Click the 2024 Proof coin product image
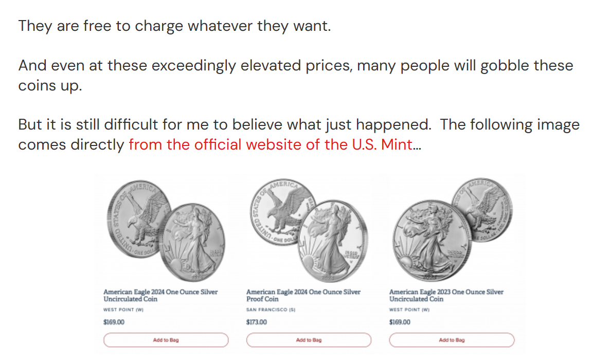The height and width of the screenshot is (364, 610). pyautogui.click(x=309, y=230)
